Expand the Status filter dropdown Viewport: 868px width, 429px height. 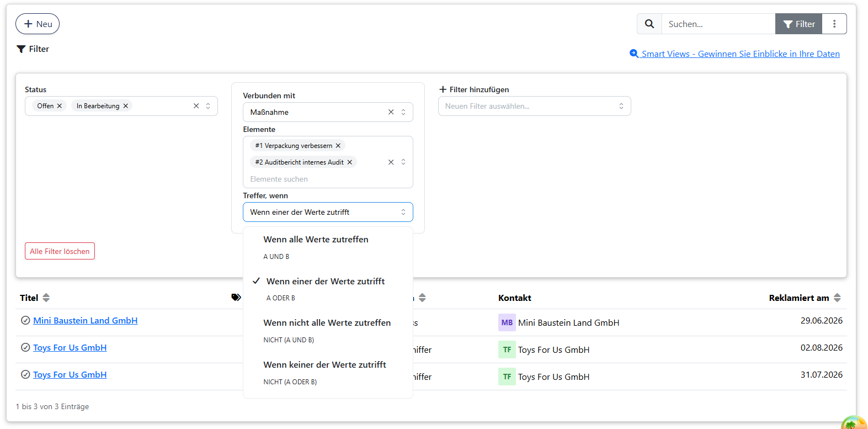(208, 106)
